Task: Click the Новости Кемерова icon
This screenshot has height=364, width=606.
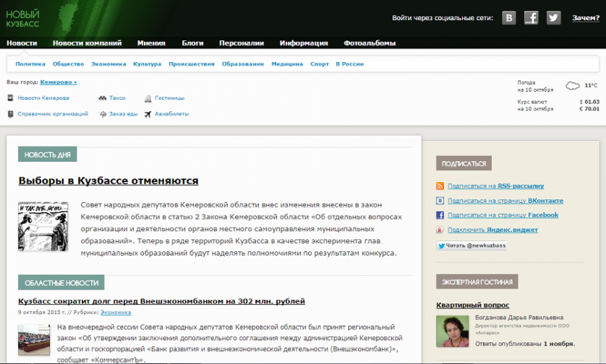Action: pos(10,98)
